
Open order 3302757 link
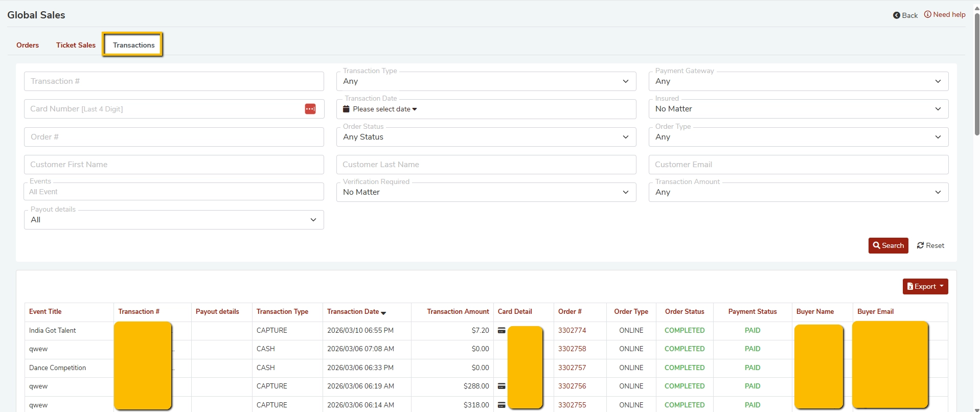(x=572, y=368)
